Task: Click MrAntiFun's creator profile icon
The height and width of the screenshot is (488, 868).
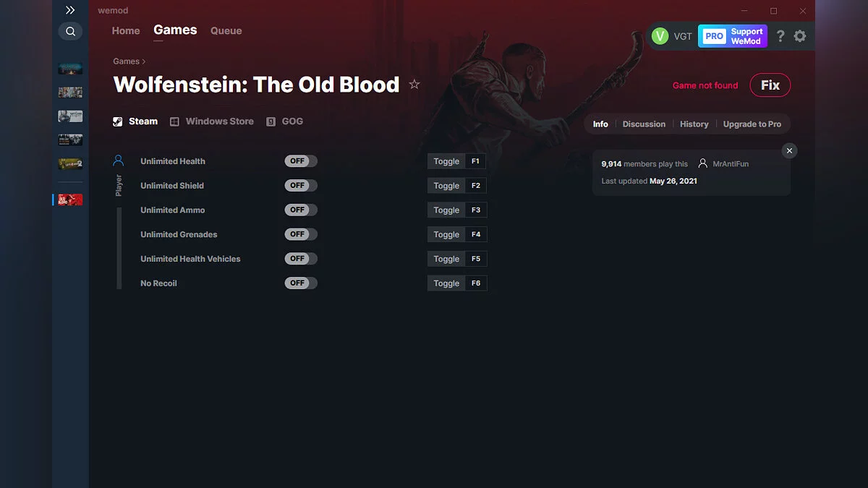Action: point(703,163)
